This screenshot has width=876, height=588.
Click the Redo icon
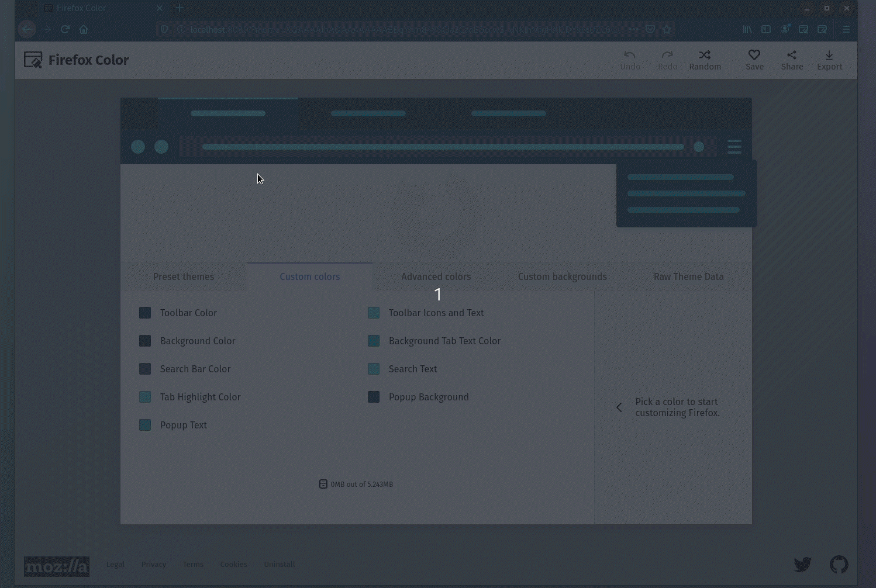coord(667,60)
